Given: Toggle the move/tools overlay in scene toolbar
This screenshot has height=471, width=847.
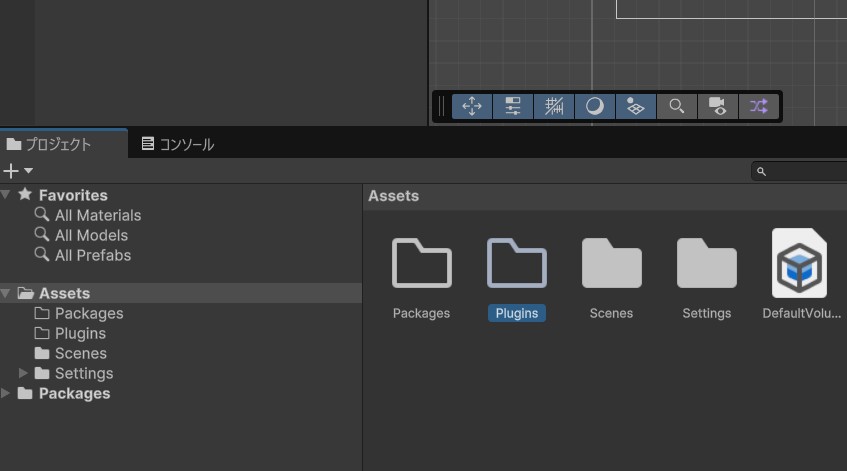Looking at the screenshot, I should 472,106.
